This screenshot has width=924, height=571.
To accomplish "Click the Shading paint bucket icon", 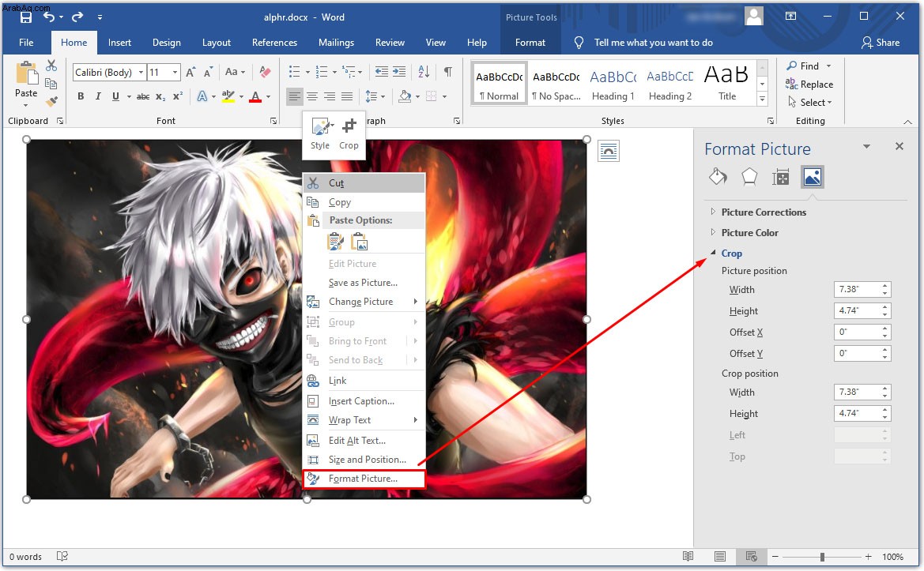I will (405, 96).
